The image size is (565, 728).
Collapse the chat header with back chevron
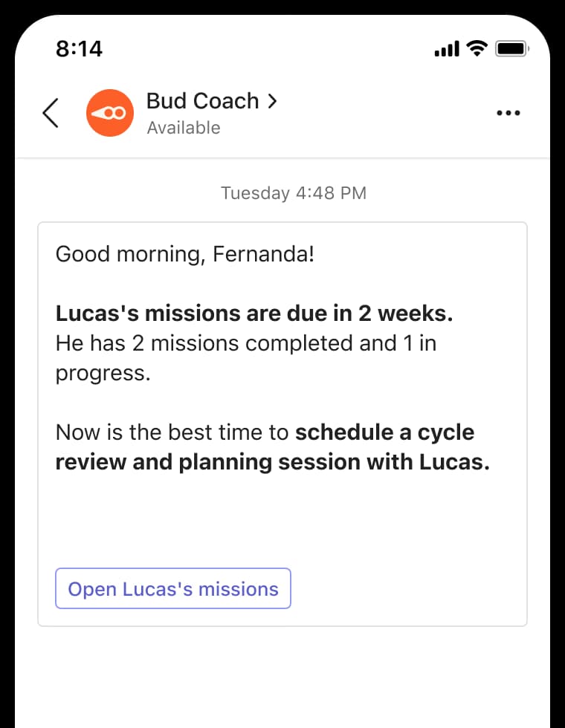(51, 113)
